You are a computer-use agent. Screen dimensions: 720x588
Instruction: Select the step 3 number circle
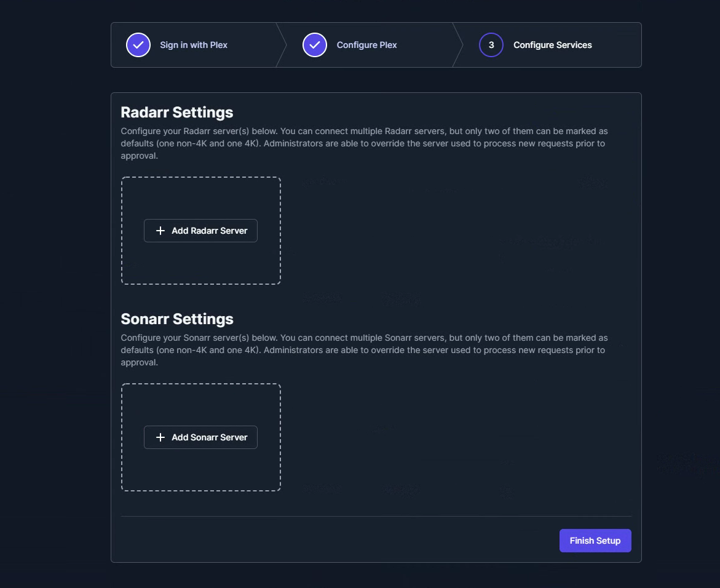tap(491, 45)
